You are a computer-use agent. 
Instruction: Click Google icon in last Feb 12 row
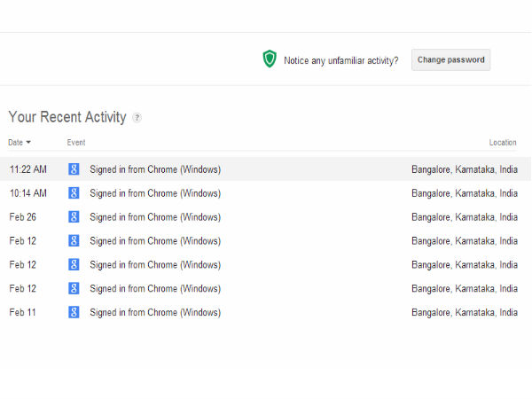coord(74,288)
